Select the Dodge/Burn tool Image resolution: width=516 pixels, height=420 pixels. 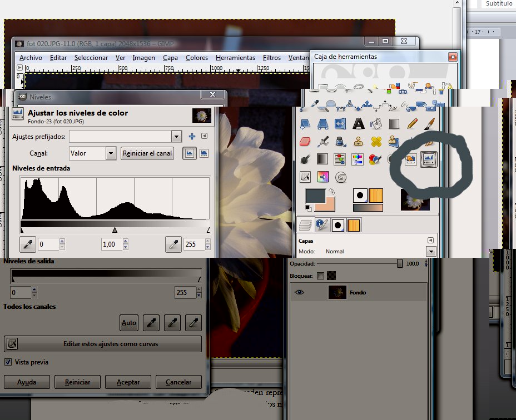(305, 159)
